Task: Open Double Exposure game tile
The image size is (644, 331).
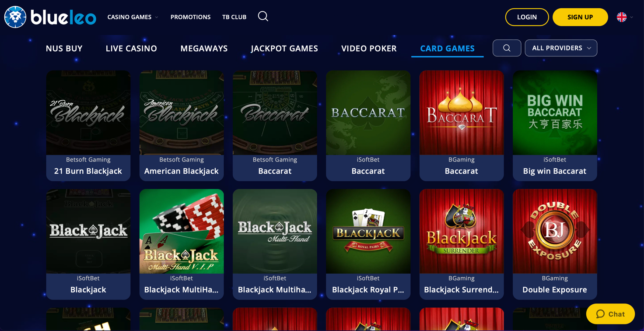Action: click(555, 232)
